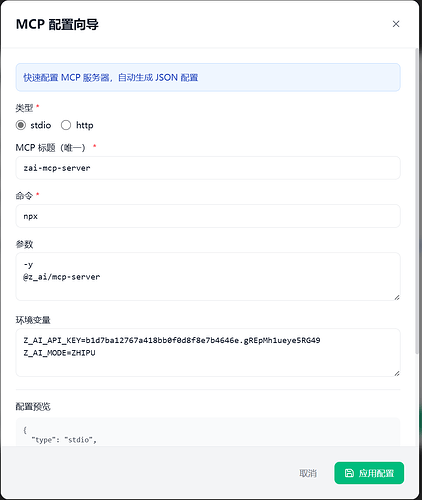This screenshot has width=422, height=500.
Task: Click the 环境变量 textarea resize handle
Action: pyautogui.click(x=397, y=373)
